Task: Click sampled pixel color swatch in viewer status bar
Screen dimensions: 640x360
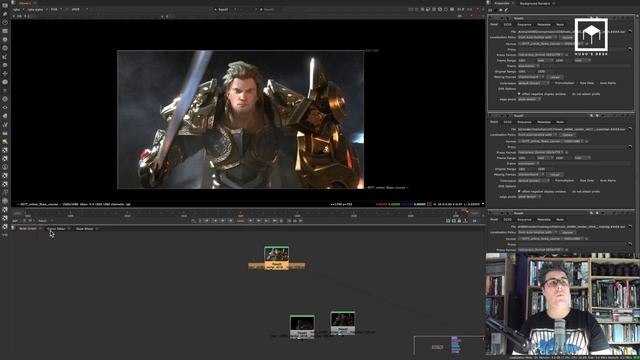Action: coord(429,204)
